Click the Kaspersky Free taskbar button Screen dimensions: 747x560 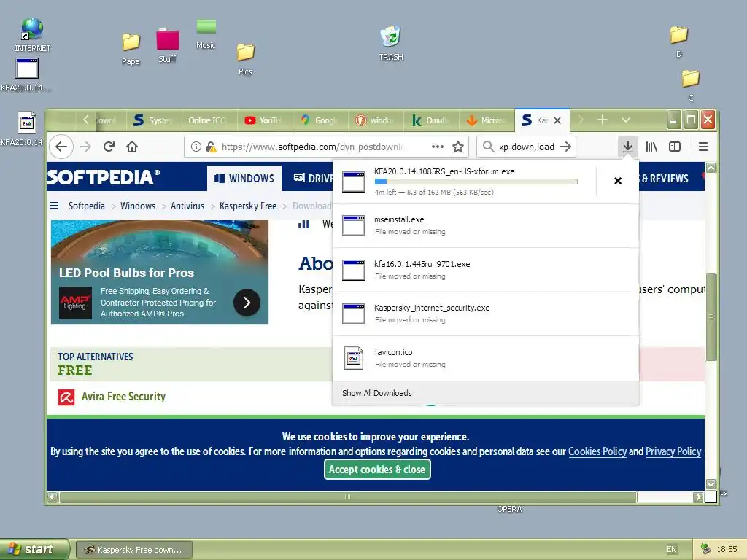coord(134,550)
